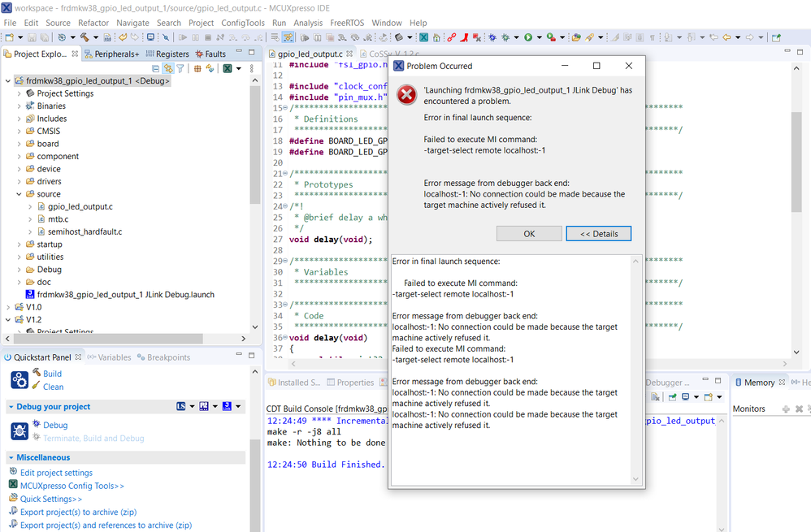
Task: Open the FreeRTOS menu
Action: coord(347,23)
